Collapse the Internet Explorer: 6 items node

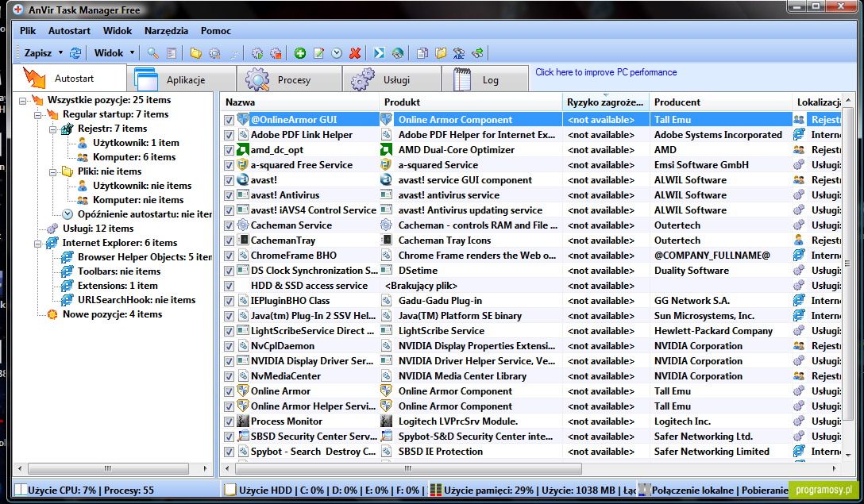click(x=38, y=244)
